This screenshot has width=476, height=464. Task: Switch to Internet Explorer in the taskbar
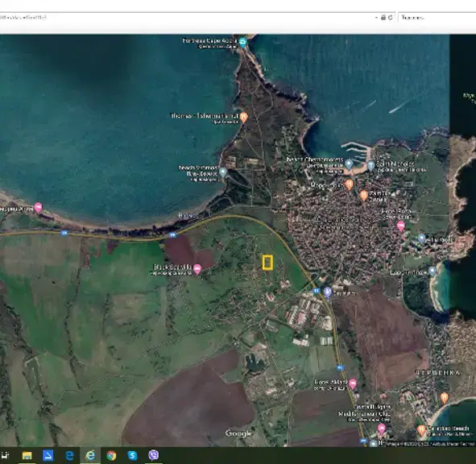pos(90,455)
